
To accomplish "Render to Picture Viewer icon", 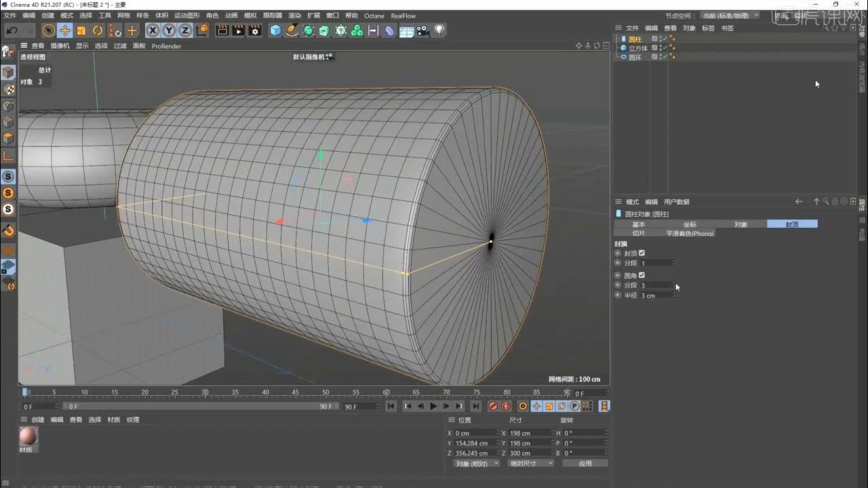I will coord(239,30).
